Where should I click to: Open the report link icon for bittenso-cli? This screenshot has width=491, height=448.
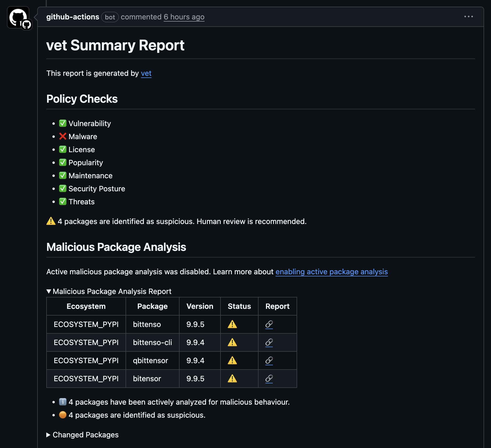coord(269,342)
